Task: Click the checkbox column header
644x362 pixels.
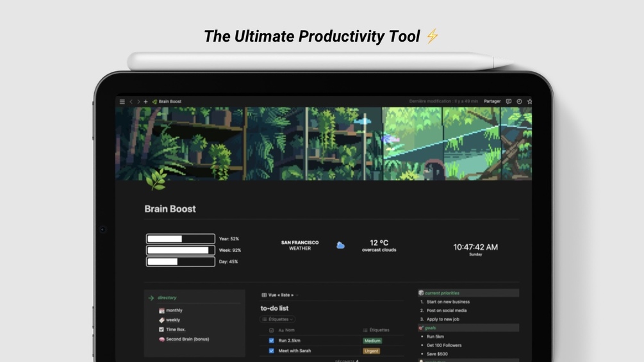Action: point(271,330)
